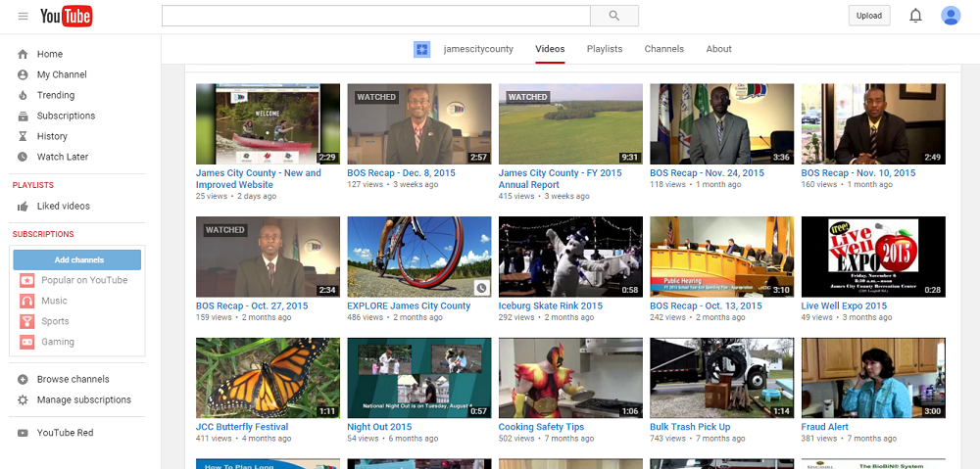Open 'Night Out 2015' title link
The height and width of the screenshot is (469, 980).
click(379, 427)
